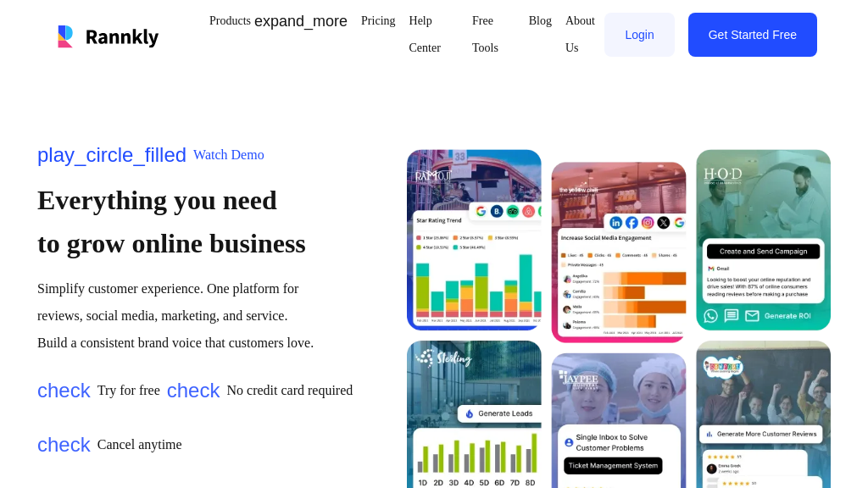Viewport: 868px width, 488px height.
Task: Click the "Cancel anytime" text
Action: point(140,445)
